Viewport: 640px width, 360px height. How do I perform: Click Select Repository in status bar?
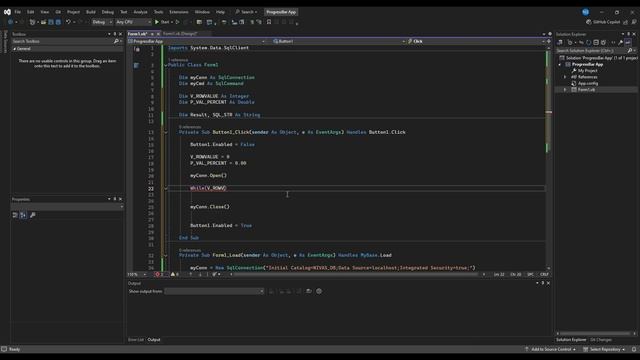click(604, 349)
